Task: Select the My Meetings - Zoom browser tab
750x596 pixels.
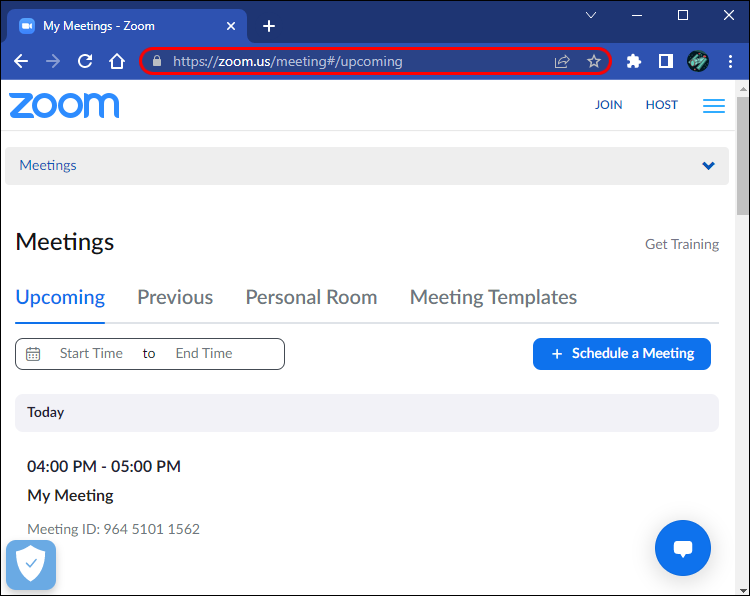Action: click(127, 26)
